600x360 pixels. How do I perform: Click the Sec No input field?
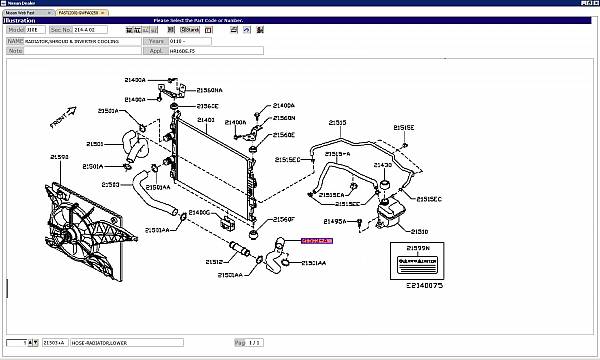(x=91, y=29)
